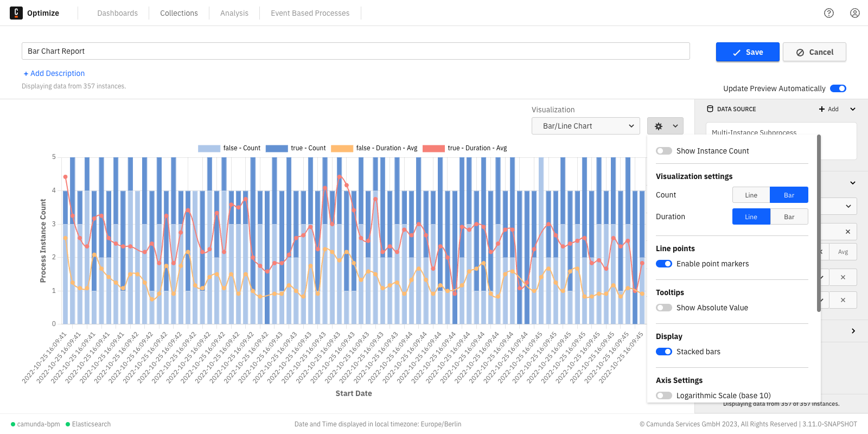Click Add Description link
The width and height of the screenshot is (868, 434).
coord(54,73)
